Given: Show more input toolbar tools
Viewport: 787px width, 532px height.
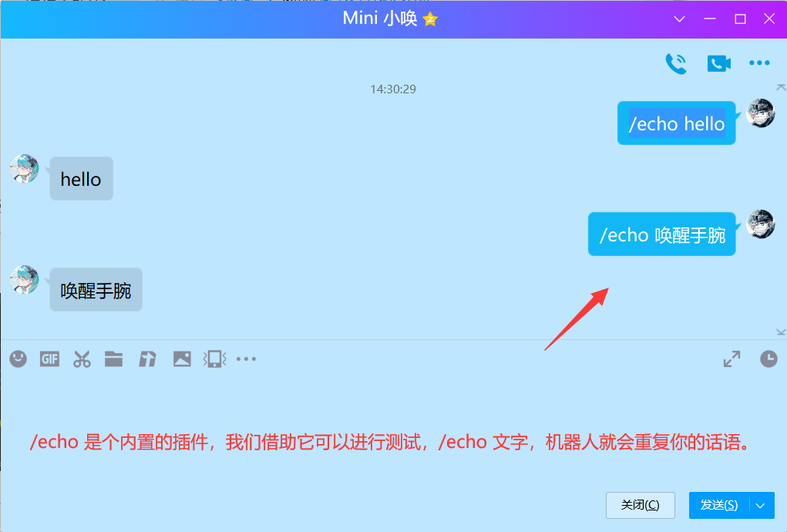Looking at the screenshot, I should tap(246, 359).
